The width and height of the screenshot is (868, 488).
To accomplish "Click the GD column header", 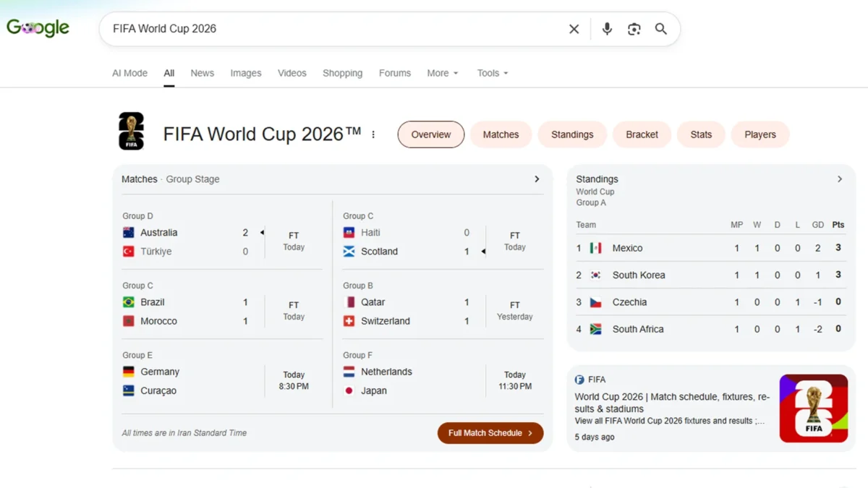I will (818, 225).
